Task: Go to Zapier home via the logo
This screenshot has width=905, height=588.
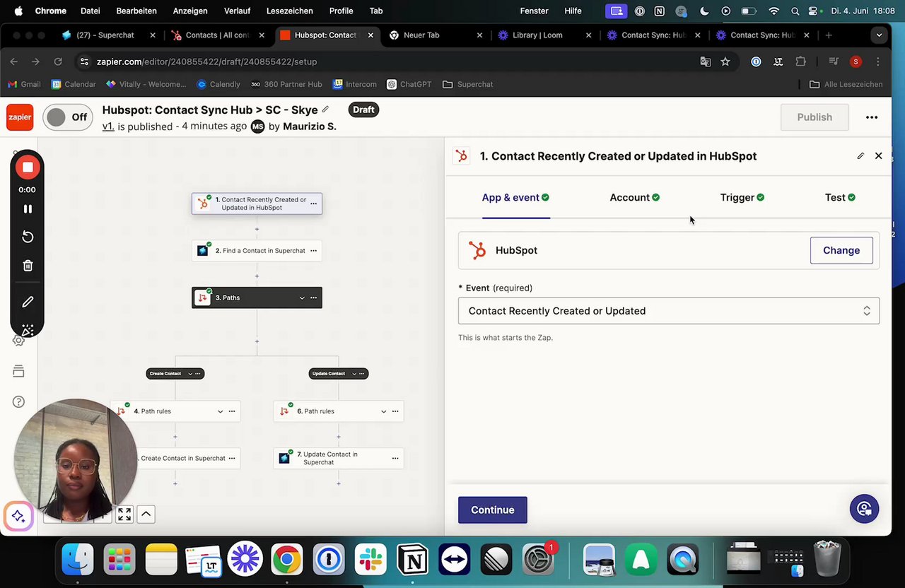Action: click(x=20, y=117)
